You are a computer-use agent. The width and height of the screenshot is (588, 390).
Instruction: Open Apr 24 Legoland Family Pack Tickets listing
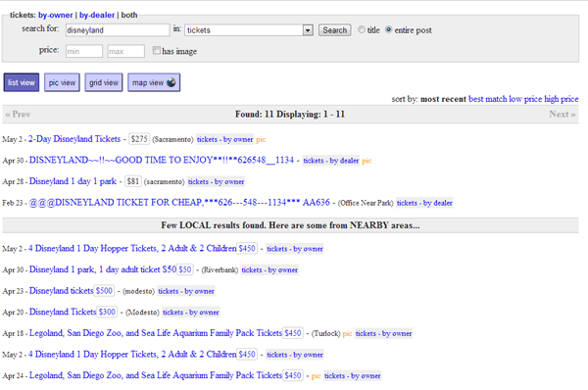pyautogui.click(x=156, y=375)
